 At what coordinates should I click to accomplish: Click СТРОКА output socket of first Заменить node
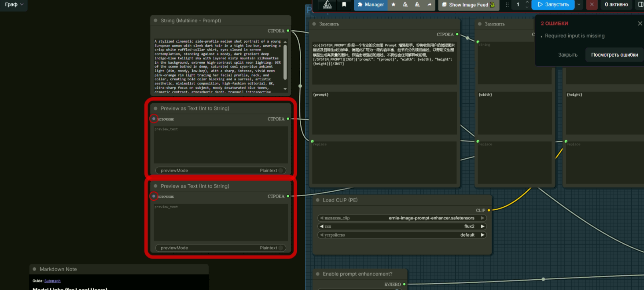coord(457,34)
